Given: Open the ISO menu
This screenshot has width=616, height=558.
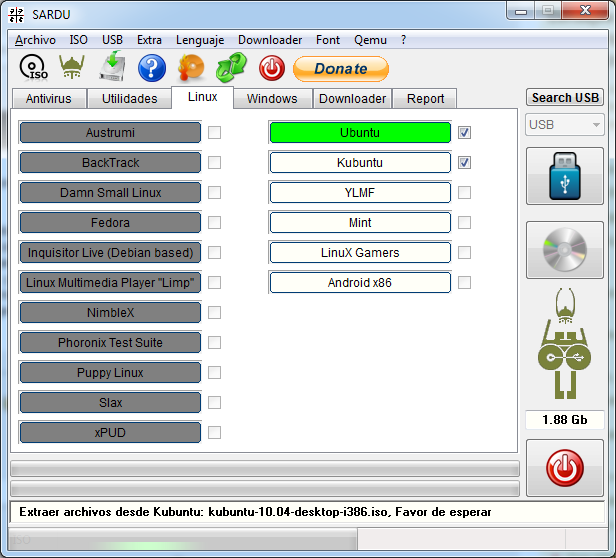Looking at the screenshot, I should point(79,40).
